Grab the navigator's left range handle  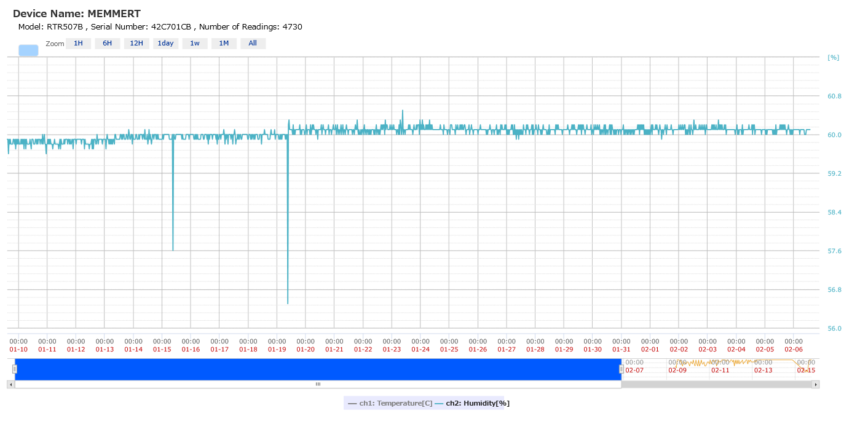point(15,369)
